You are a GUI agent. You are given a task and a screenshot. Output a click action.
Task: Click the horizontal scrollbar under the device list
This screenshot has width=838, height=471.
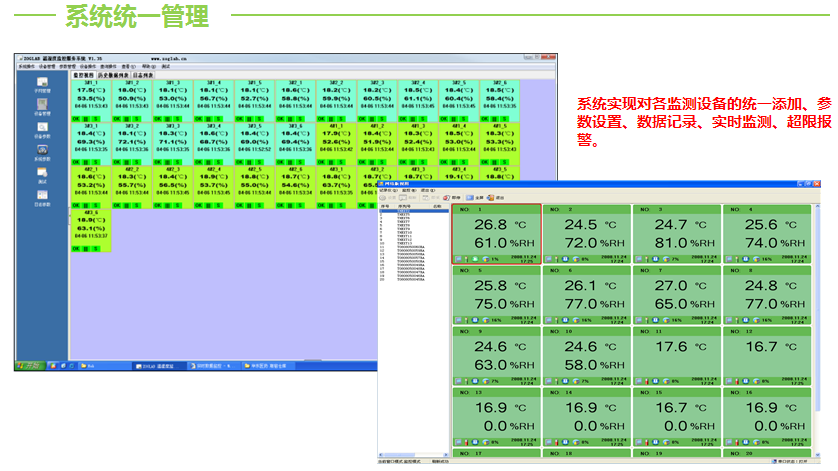click(413, 455)
